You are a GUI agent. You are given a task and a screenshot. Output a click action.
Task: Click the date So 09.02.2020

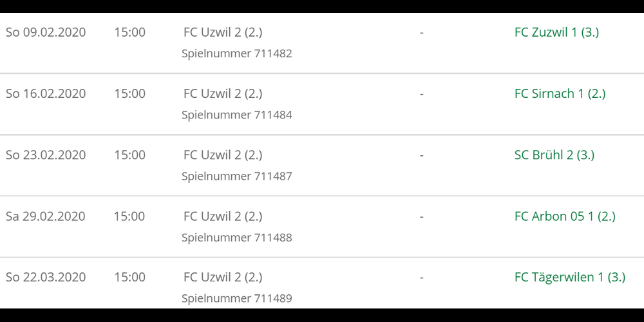46,32
